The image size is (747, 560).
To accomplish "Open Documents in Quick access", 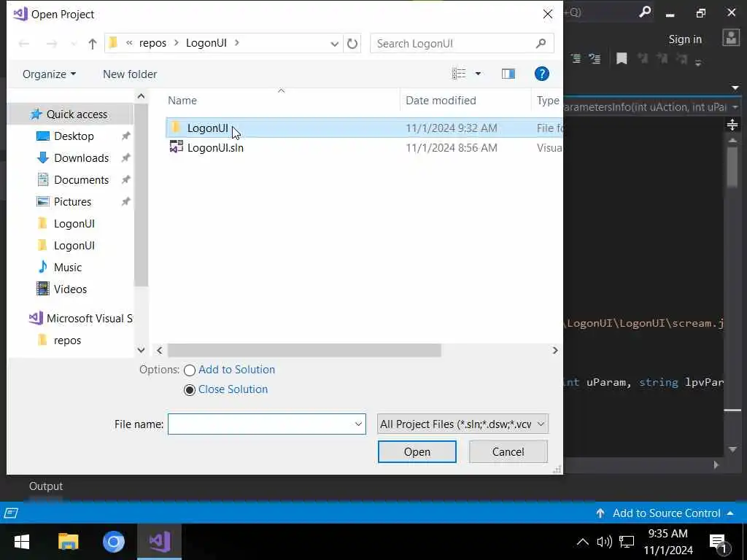I will coord(82,180).
